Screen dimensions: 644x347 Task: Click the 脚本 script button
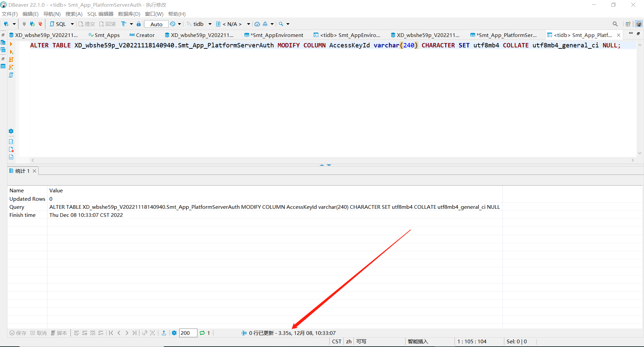59,333
